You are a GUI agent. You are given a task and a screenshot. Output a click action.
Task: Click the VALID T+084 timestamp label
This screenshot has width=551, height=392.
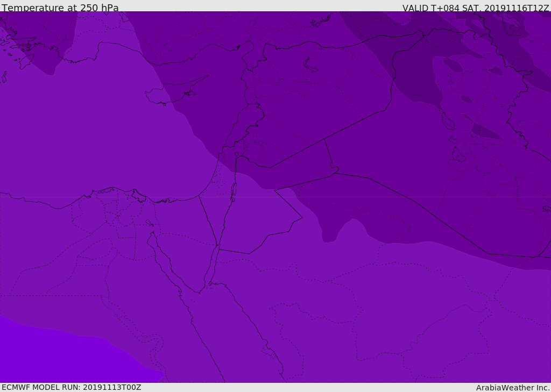476,8
